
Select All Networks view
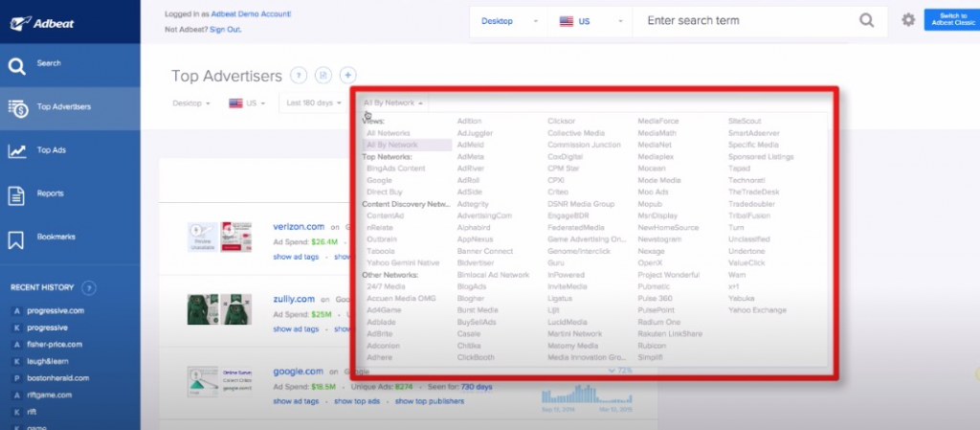(389, 133)
